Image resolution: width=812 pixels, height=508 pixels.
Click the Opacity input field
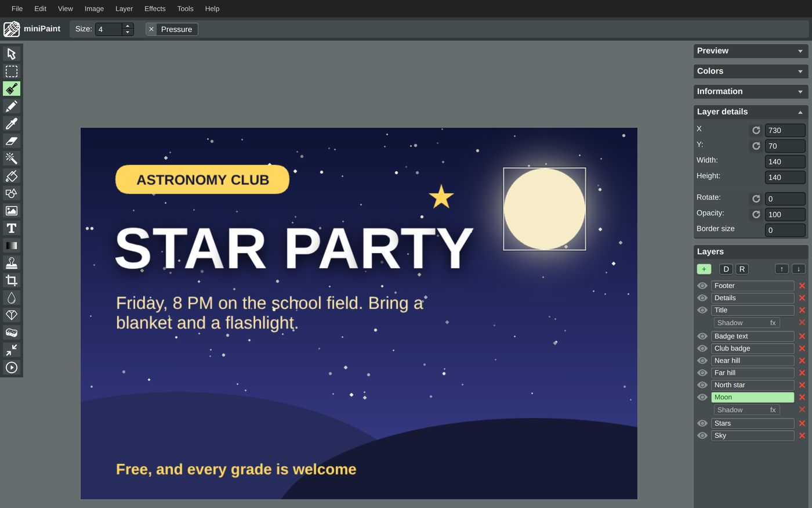(785, 214)
